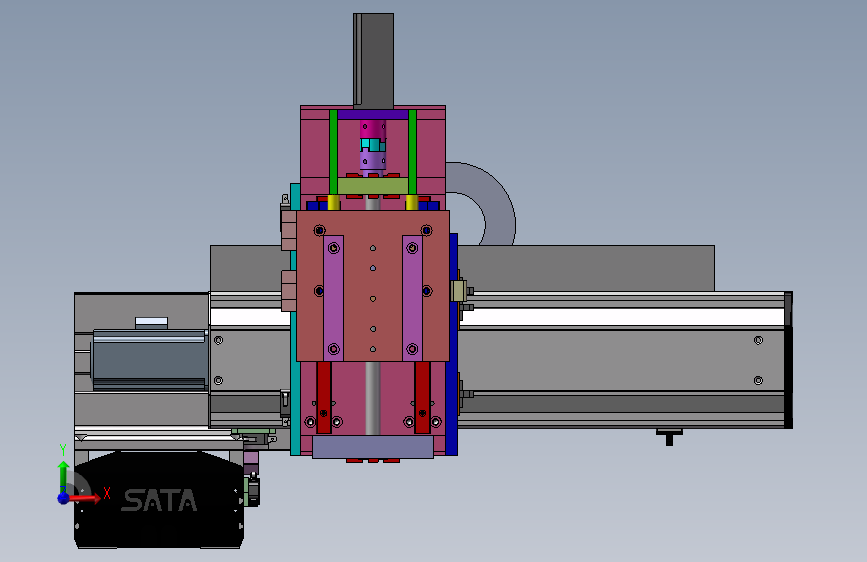Select the small white block atop servo motor
The image size is (867, 562).
pos(152,323)
